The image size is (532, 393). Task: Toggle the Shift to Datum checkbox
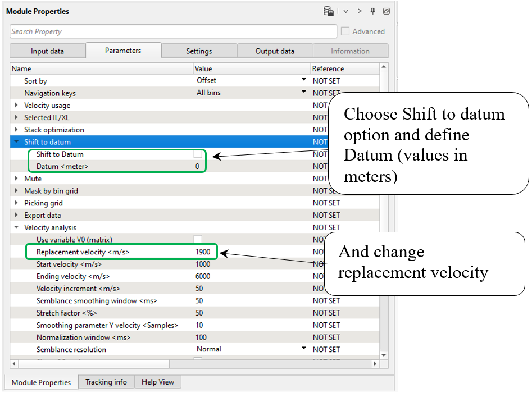click(x=198, y=154)
